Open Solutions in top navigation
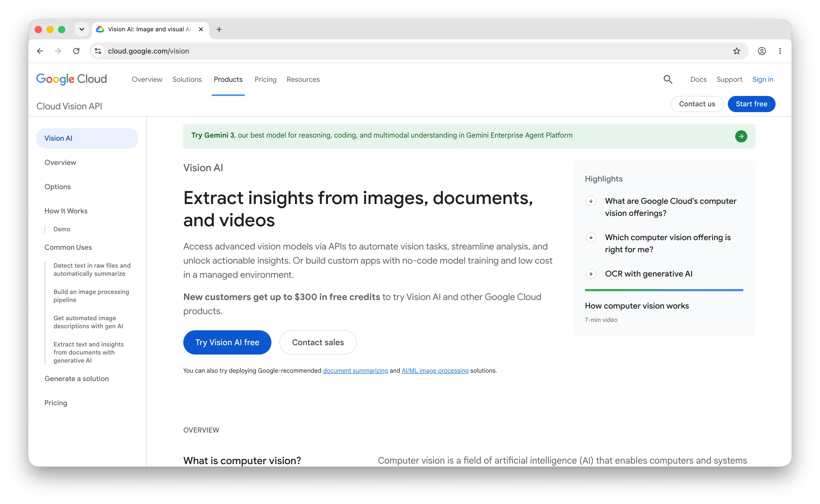 (x=187, y=79)
